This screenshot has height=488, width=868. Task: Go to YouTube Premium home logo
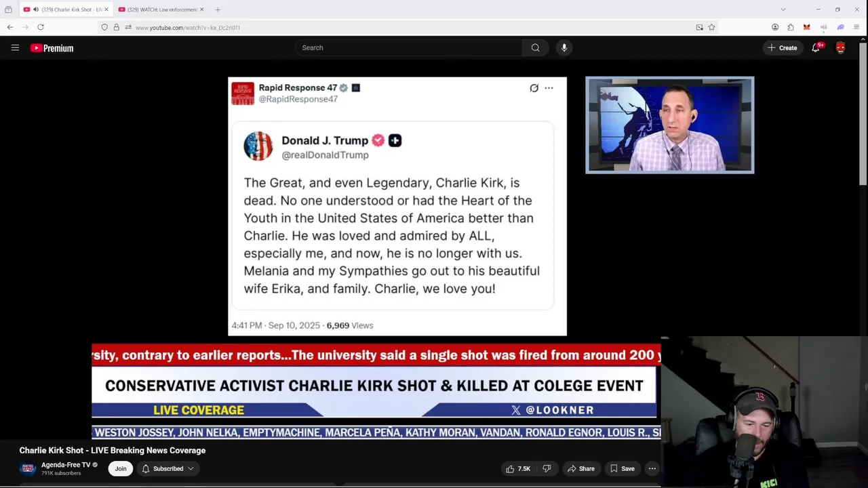(52, 48)
